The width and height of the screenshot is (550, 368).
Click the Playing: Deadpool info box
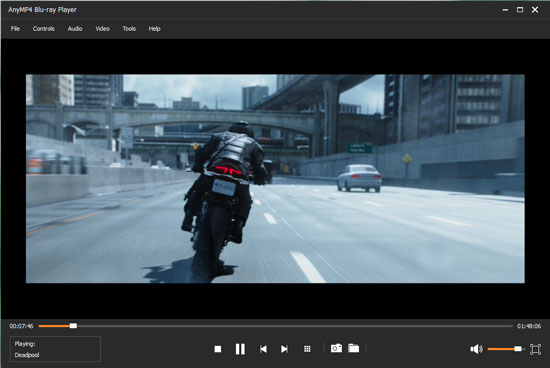(55, 349)
